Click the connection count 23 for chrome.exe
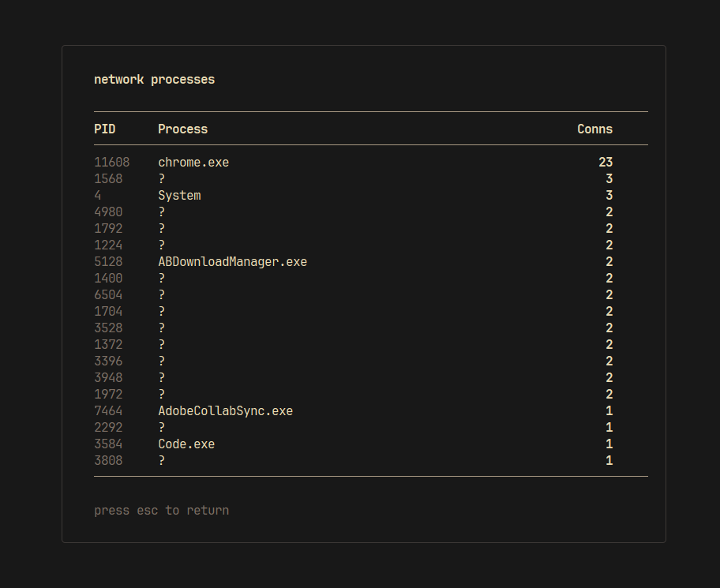 click(606, 163)
